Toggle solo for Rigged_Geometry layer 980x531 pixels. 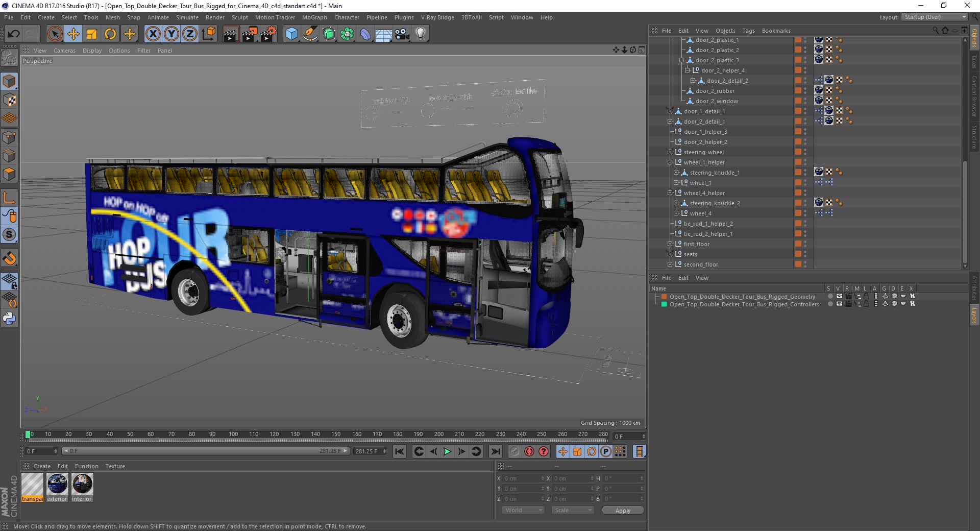click(x=829, y=297)
